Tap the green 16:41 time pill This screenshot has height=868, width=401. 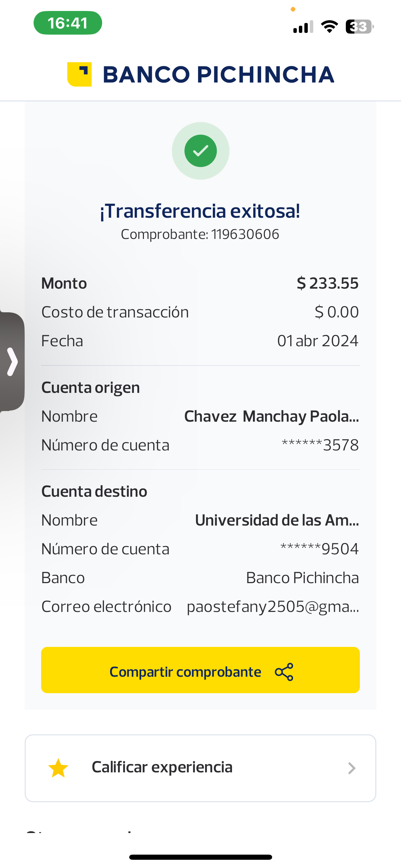coord(68,23)
